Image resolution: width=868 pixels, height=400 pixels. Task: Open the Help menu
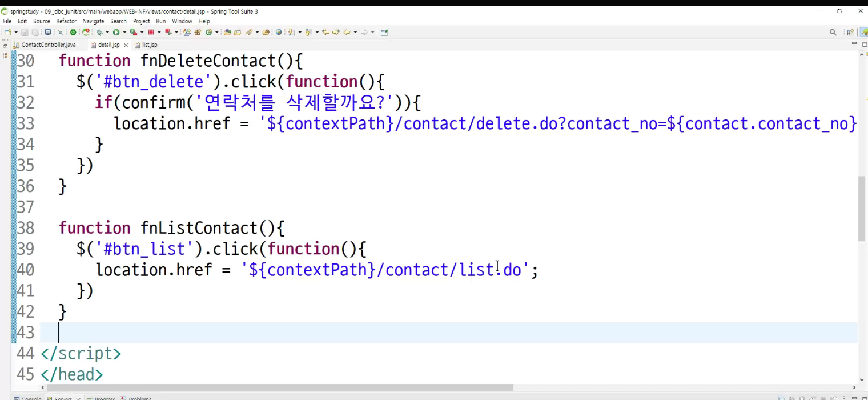tap(204, 21)
